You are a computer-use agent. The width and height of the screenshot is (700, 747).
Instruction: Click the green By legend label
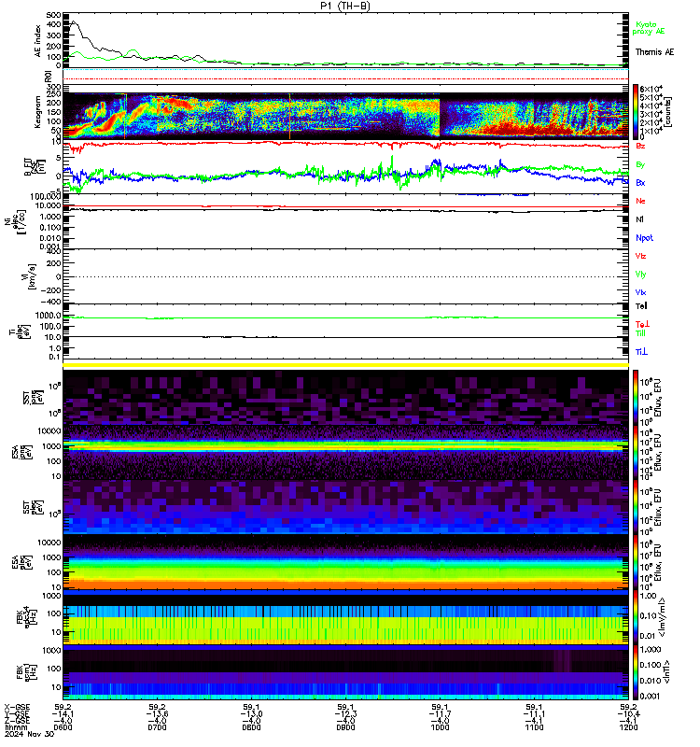click(x=640, y=165)
